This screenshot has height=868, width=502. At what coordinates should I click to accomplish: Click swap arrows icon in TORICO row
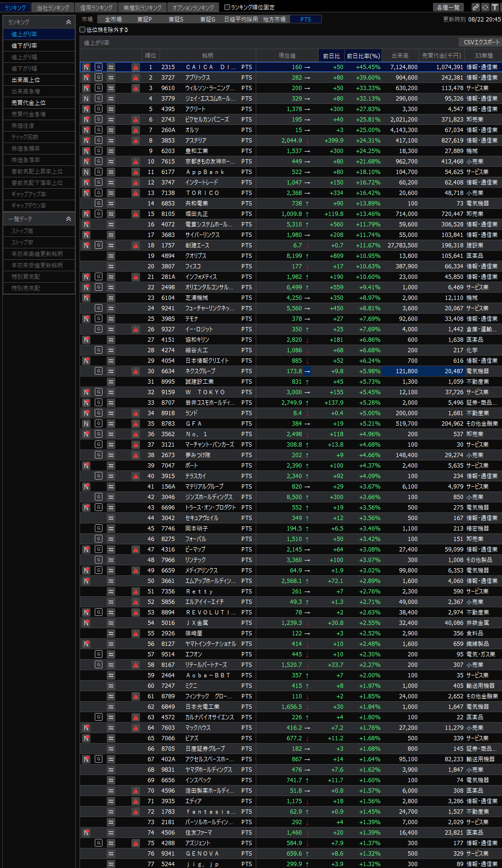coord(110,193)
